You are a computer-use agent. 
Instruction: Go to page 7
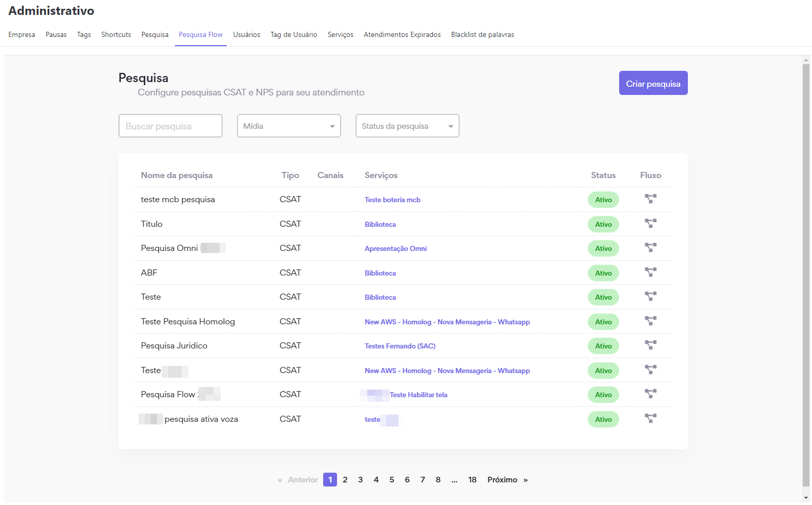pos(423,479)
